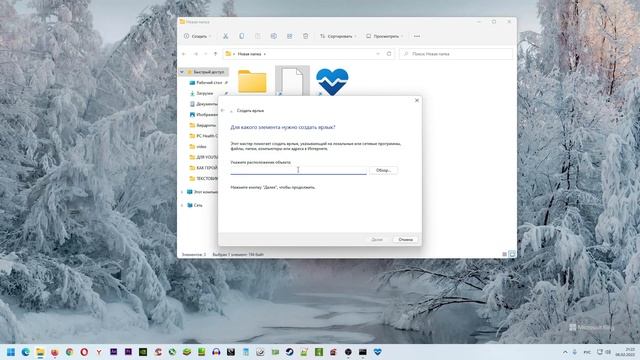This screenshot has height=360, width=640.
Task: Click the Copy icon in Explorer toolbar
Action: [x=242, y=36]
